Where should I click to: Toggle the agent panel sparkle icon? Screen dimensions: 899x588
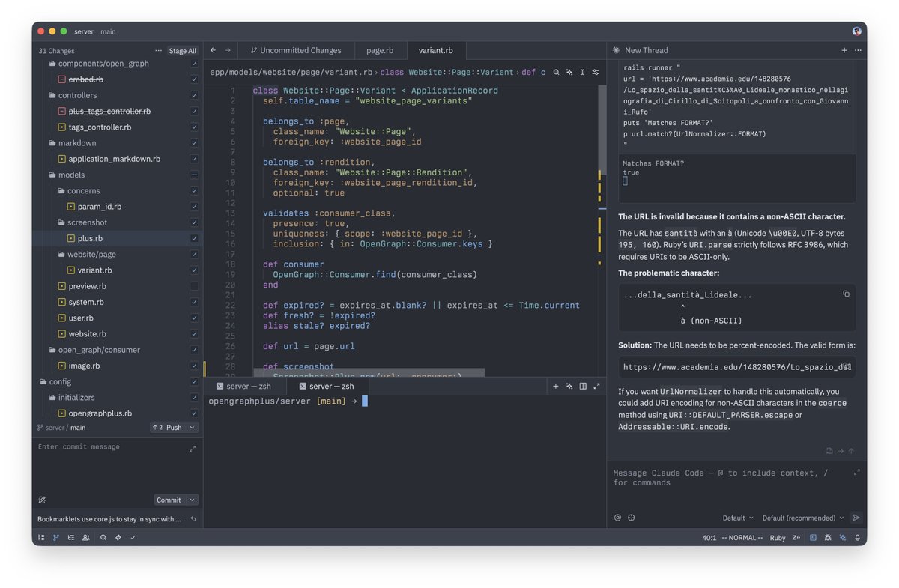click(843, 537)
